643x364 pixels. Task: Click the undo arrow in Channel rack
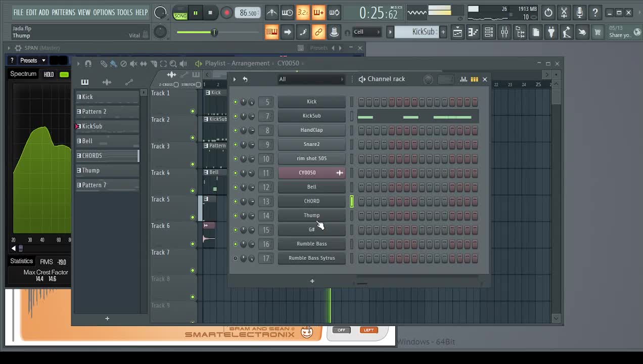pos(245,79)
